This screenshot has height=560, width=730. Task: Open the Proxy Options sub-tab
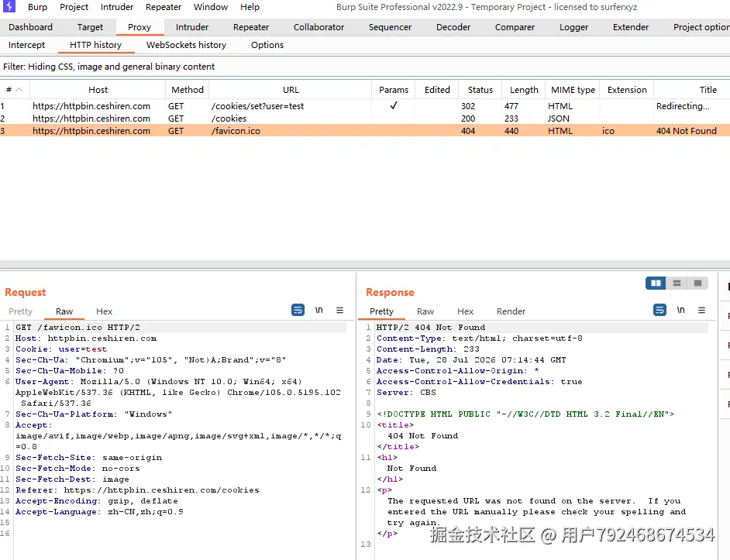click(267, 45)
